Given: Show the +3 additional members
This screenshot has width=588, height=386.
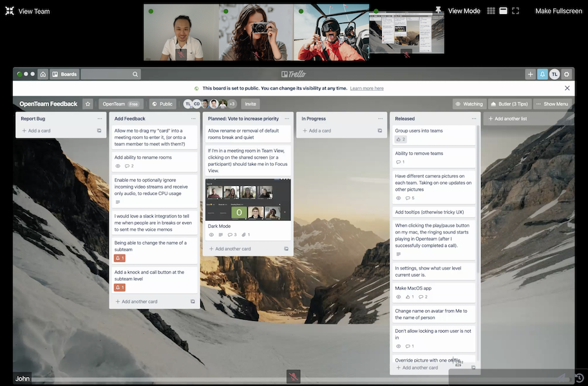Looking at the screenshot, I should 232,104.
